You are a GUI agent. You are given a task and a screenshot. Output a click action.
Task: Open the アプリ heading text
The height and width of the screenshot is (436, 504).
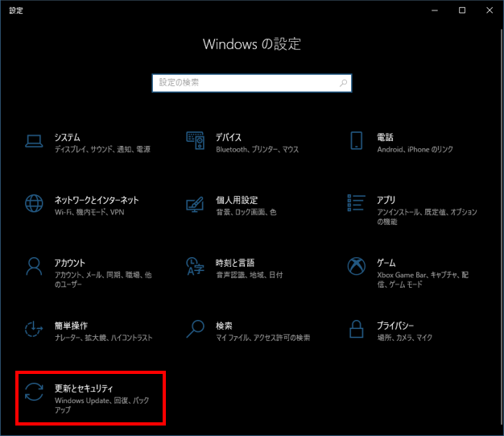[x=386, y=200]
